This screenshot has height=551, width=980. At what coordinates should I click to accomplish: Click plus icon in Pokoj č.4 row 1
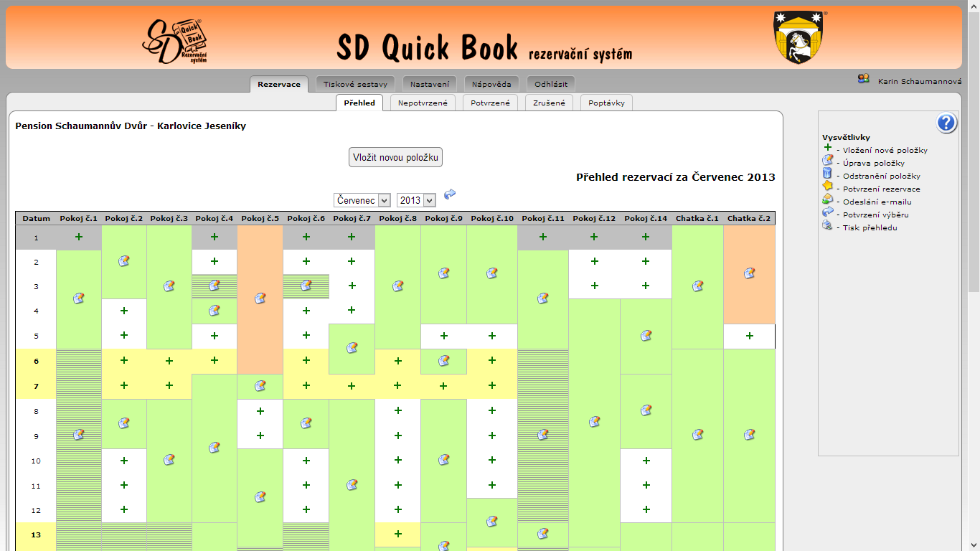point(215,237)
